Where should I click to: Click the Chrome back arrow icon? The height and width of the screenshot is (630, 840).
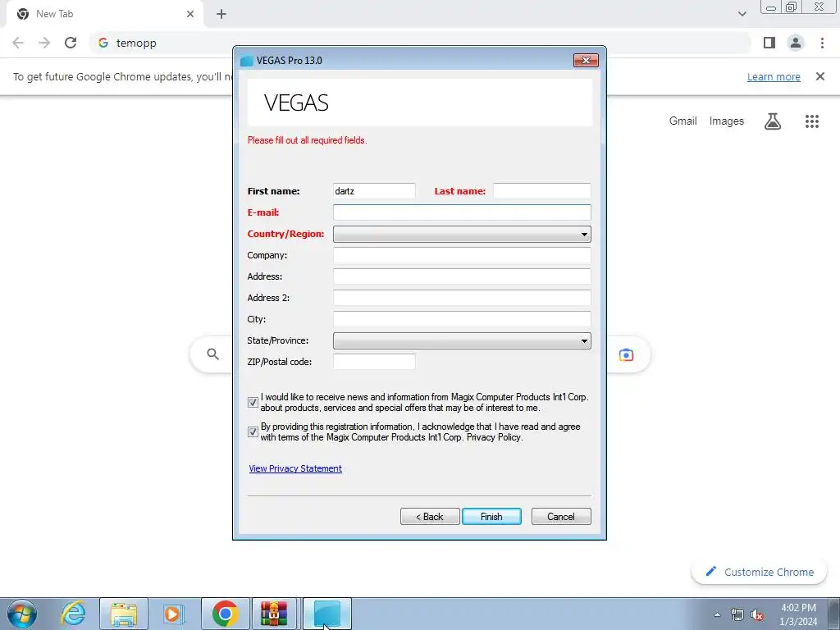pos(18,43)
